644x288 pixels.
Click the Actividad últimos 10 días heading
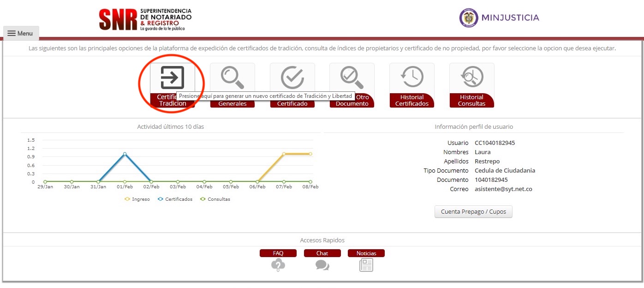pos(170,126)
